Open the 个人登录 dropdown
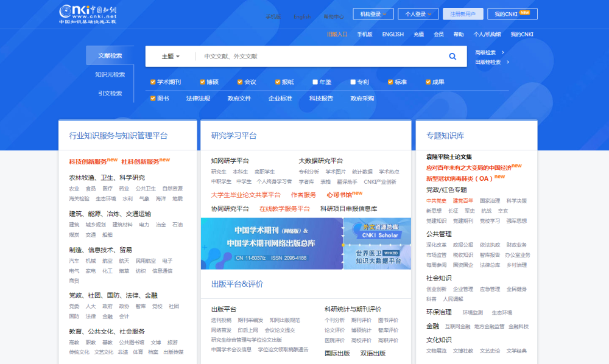The width and height of the screenshot is (609, 364). click(x=418, y=14)
